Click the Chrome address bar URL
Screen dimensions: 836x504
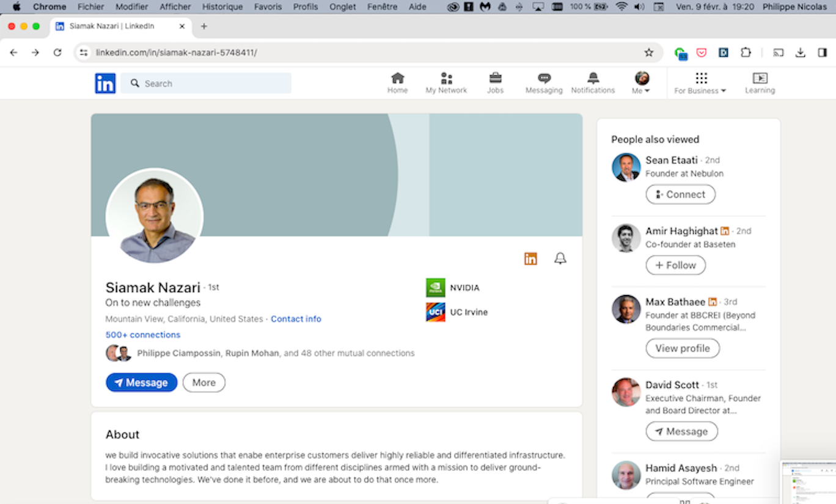[x=176, y=53]
